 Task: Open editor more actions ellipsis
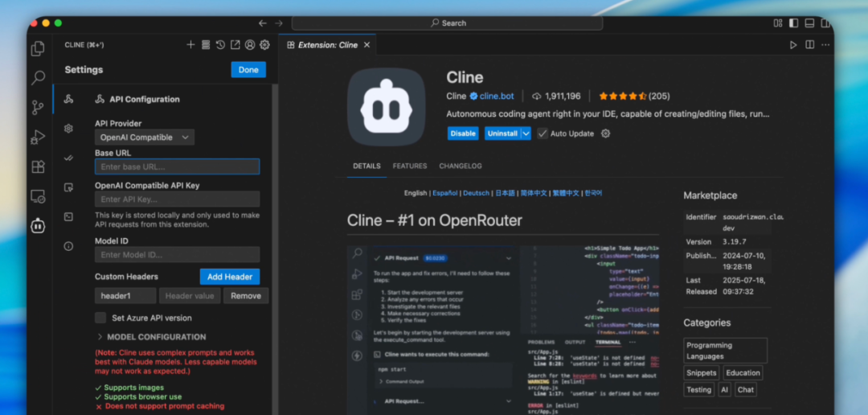pyautogui.click(x=825, y=45)
